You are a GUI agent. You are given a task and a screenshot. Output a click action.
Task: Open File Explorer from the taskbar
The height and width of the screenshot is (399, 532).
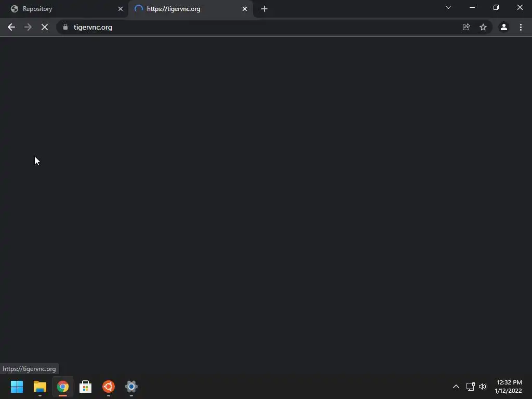pyautogui.click(x=39, y=387)
